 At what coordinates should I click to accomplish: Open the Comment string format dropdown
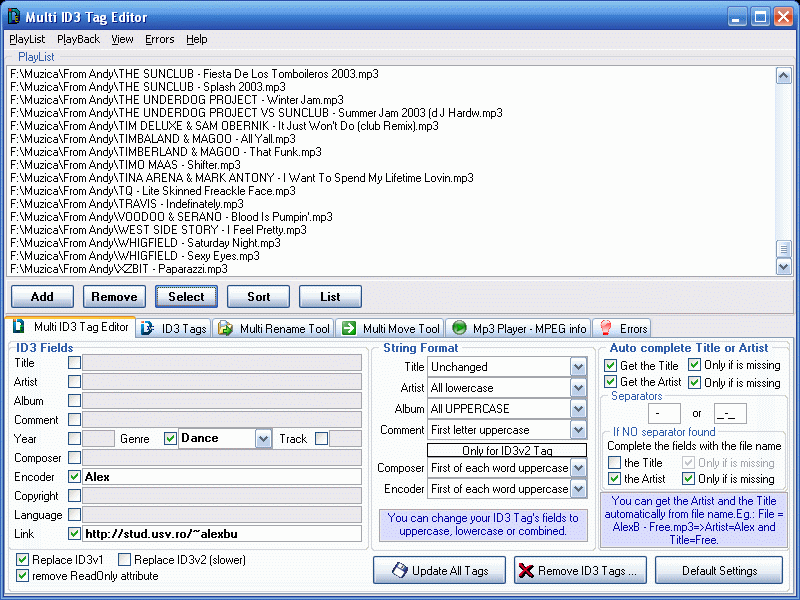point(578,430)
